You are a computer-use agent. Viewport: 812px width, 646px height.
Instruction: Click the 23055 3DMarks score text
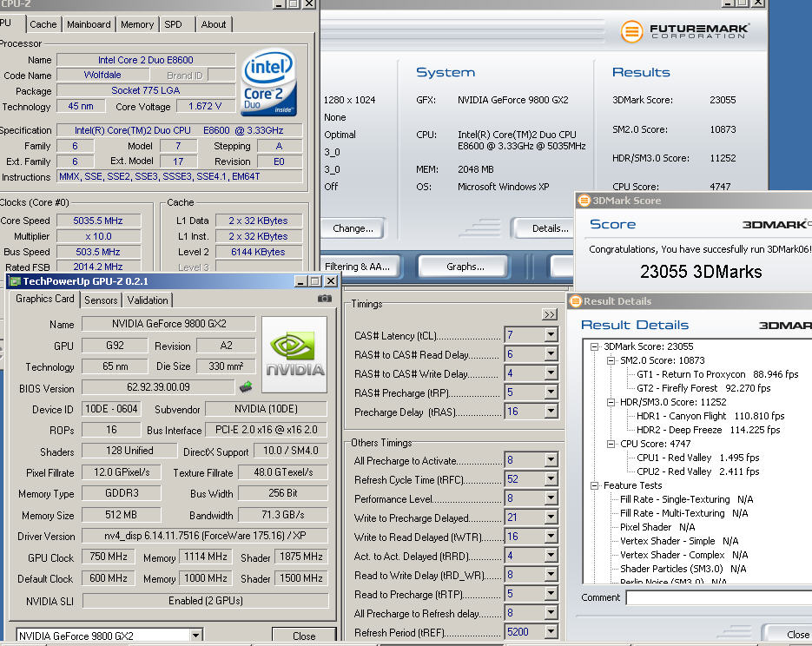(x=701, y=272)
